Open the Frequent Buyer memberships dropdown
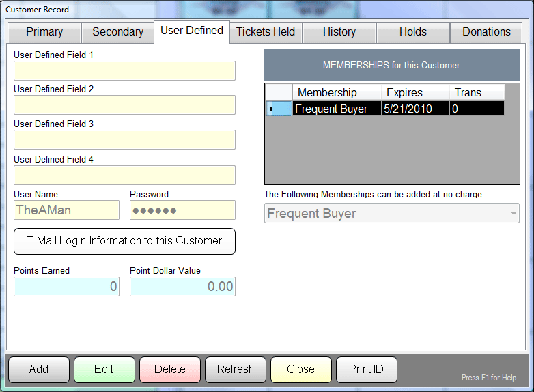 point(392,214)
